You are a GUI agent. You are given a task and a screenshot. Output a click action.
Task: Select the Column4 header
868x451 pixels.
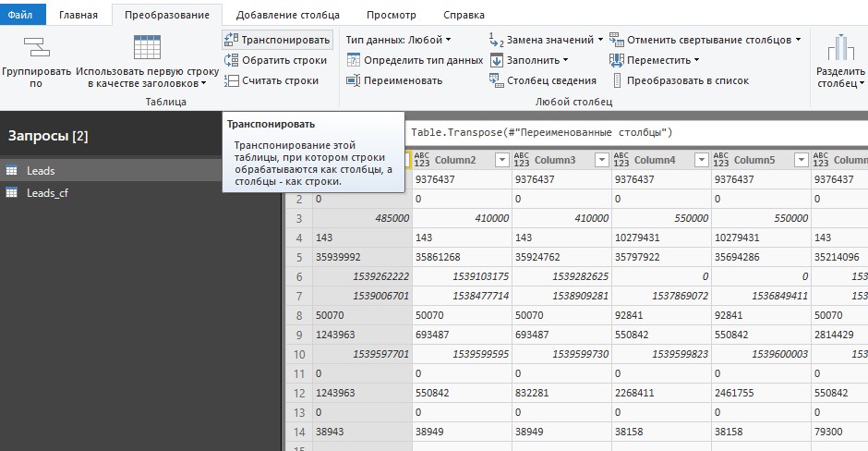tap(661, 160)
